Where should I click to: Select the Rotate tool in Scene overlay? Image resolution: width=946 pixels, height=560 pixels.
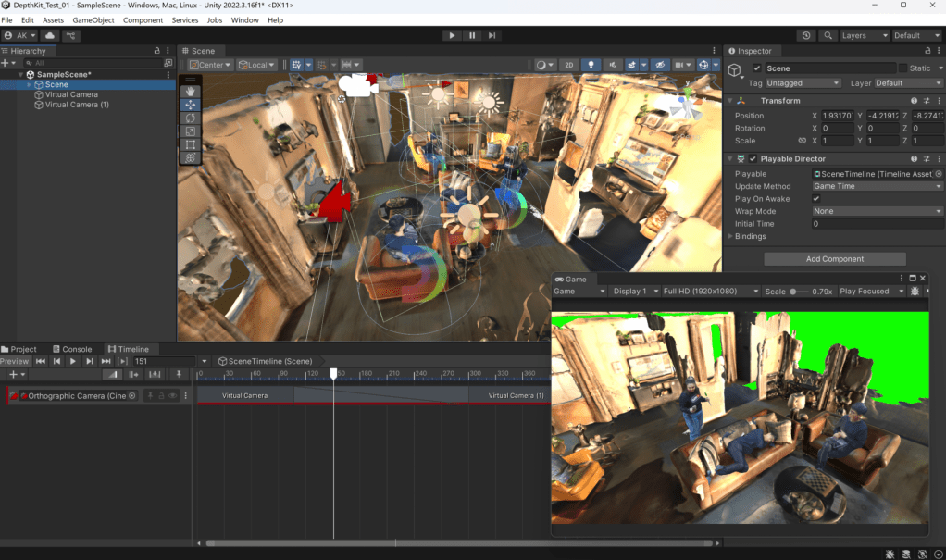[190, 118]
